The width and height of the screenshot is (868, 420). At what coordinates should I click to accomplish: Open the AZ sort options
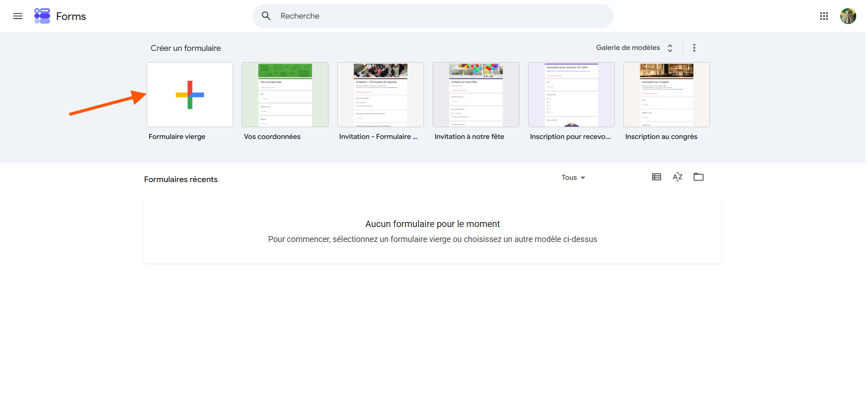point(678,177)
